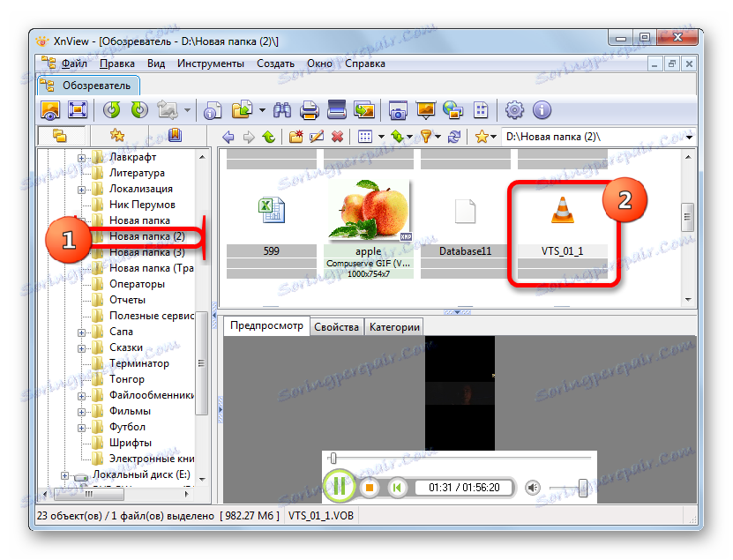Open the Инструменты menu
The width and height of the screenshot is (733, 560).
[x=210, y=63]
